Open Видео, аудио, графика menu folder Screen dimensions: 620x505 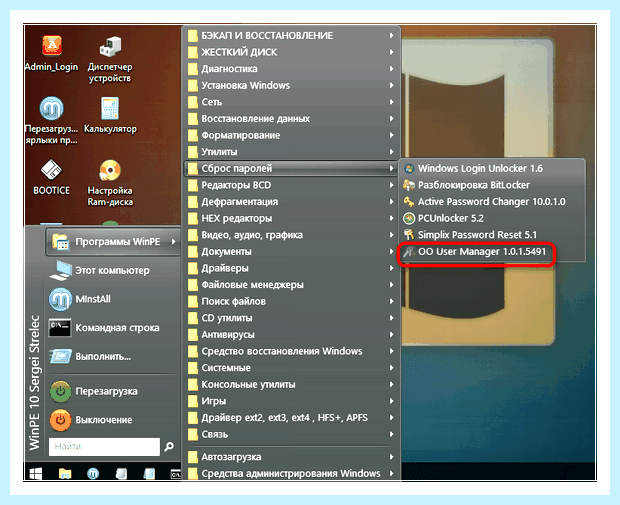(291, 235)
